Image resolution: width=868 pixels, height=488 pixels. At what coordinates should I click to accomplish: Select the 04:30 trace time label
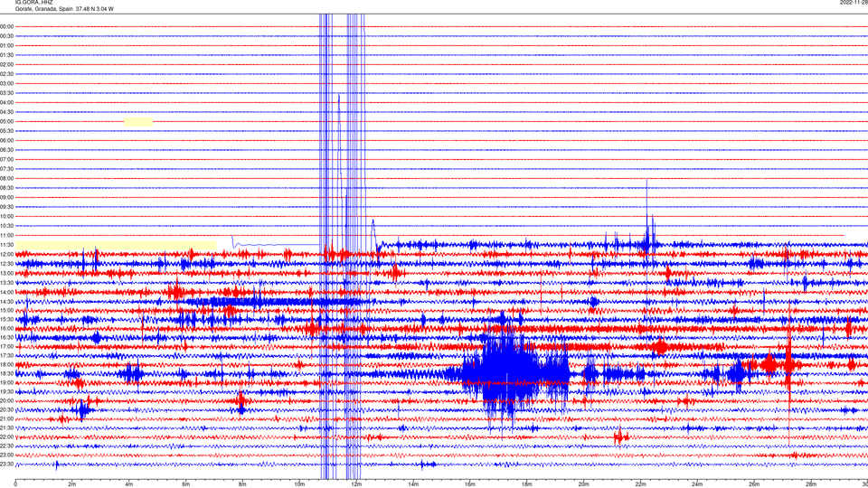(6, 112)
